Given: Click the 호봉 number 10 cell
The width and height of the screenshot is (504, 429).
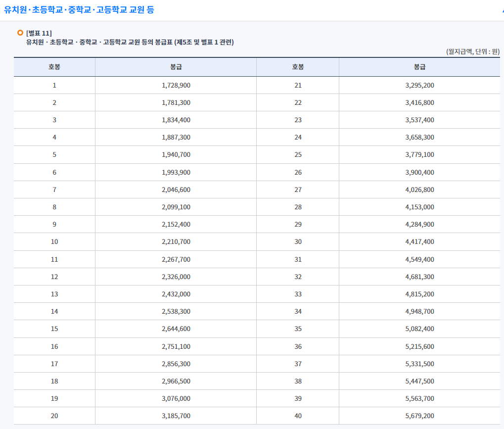Looking at the screenshot, I should [54, 242].
